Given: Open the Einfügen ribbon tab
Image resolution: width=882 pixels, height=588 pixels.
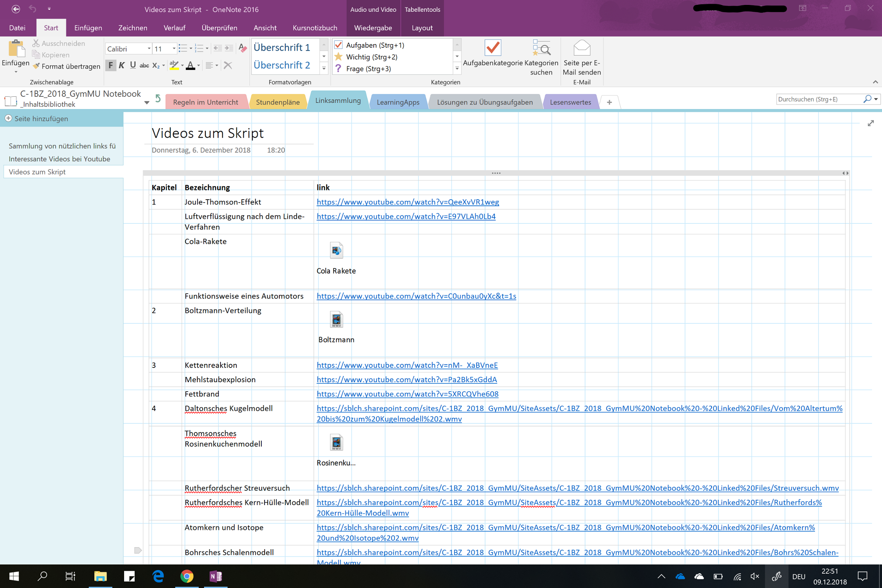Looking at the screenshot, I should click(88, 28).
